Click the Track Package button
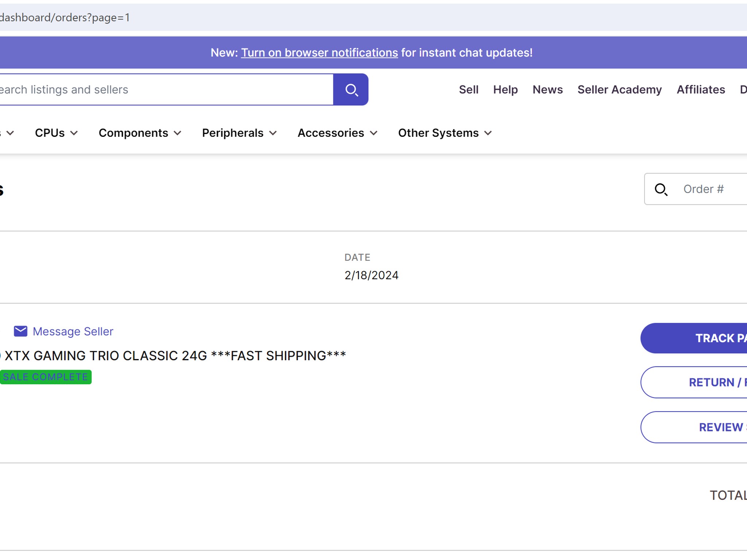The image size is (747, 560). pos(694,338)
